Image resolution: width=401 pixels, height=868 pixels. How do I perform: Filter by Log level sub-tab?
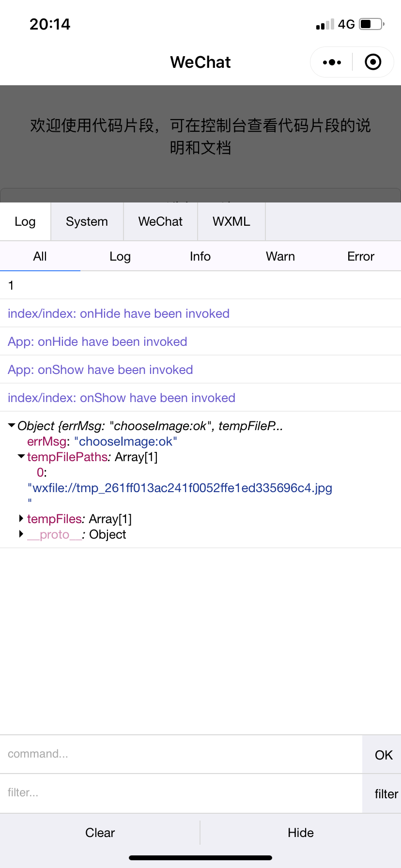(120, 256)
